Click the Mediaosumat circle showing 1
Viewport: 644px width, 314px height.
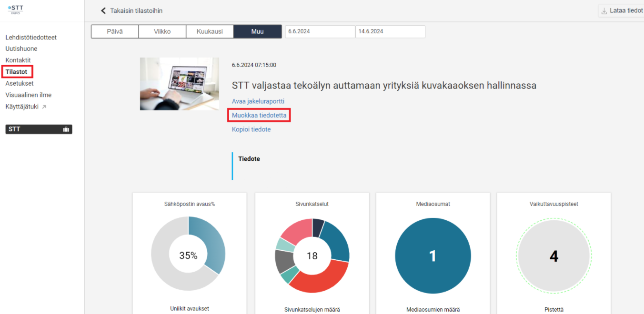433,256
